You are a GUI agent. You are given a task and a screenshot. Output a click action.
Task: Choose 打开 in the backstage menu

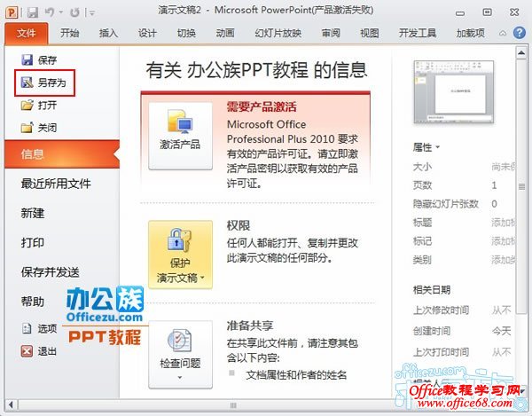click(x=39, y=106)
